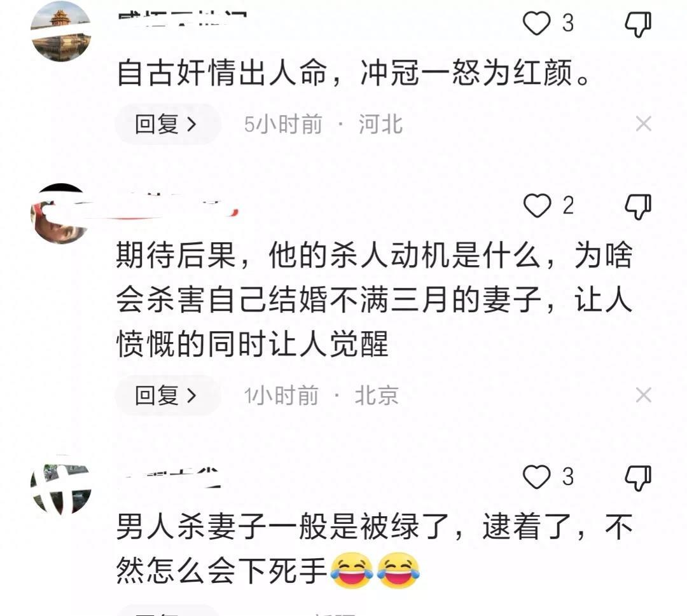
Task: Select the 期待后果 comment text
Action: [x=375, y=300]
